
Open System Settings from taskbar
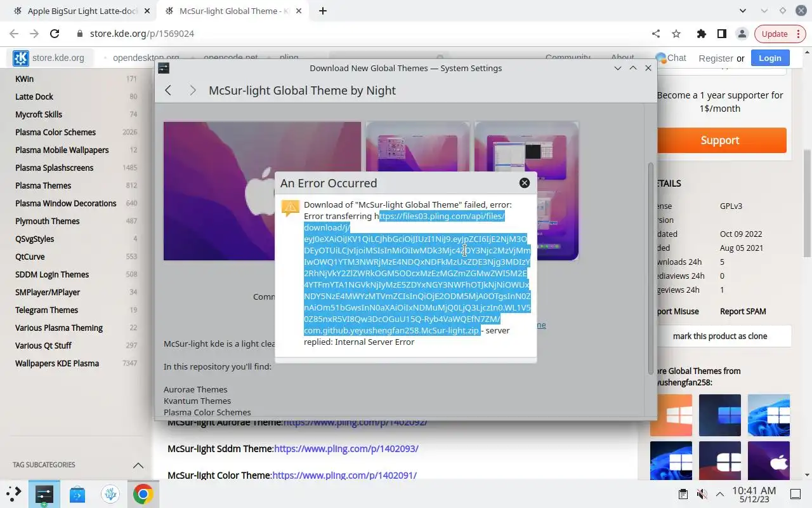coord(44,493)
